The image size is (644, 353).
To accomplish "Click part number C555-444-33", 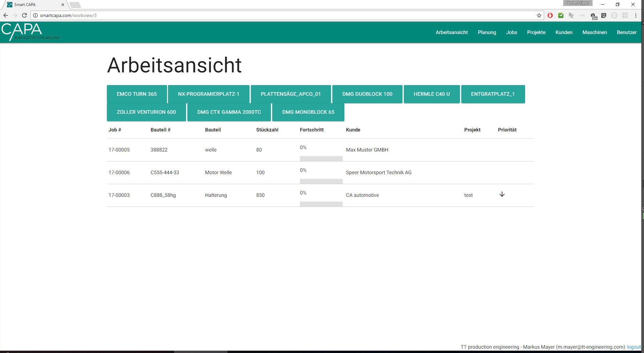I will coord(165,172).
